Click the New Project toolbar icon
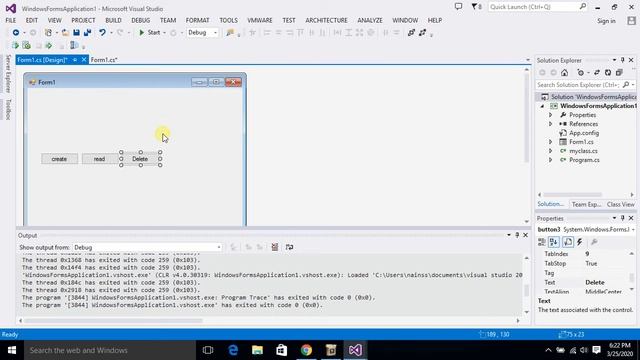Viewport: 640px width, 360px height. [x=48, y=33]
